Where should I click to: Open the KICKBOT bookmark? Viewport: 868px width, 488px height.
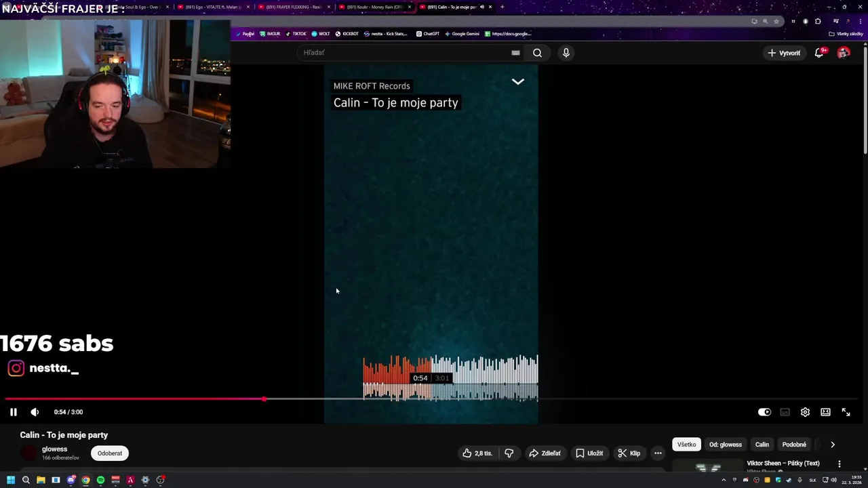coord(347,34)
